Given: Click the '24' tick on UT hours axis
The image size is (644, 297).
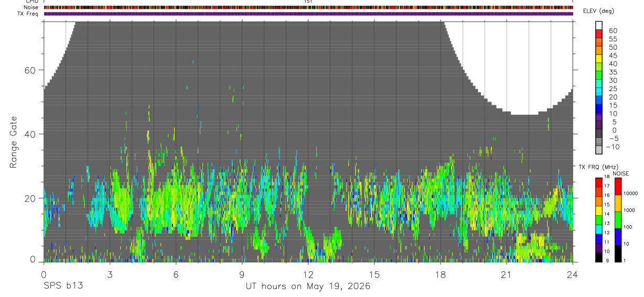Looking at the screenshot, I should [x=573, y=273].
